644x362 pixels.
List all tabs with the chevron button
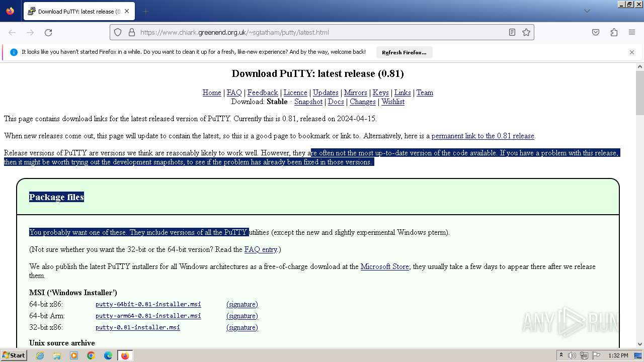coord(587,11)
